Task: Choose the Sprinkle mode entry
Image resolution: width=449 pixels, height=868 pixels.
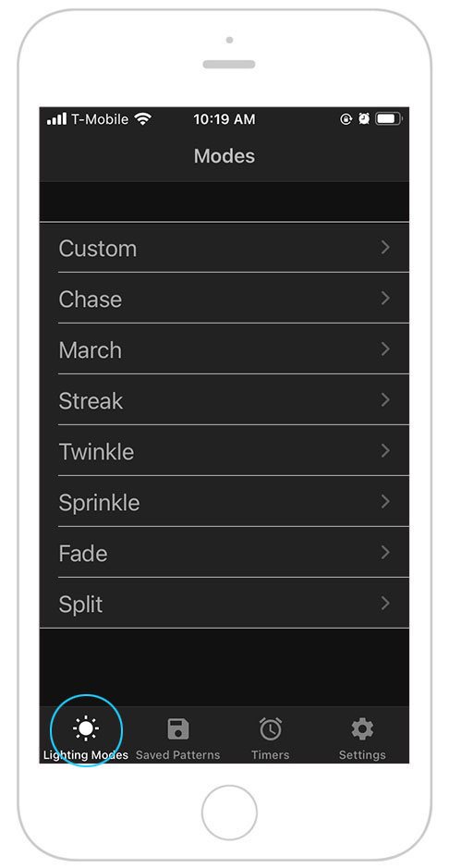Action: (x=224, y=502)
